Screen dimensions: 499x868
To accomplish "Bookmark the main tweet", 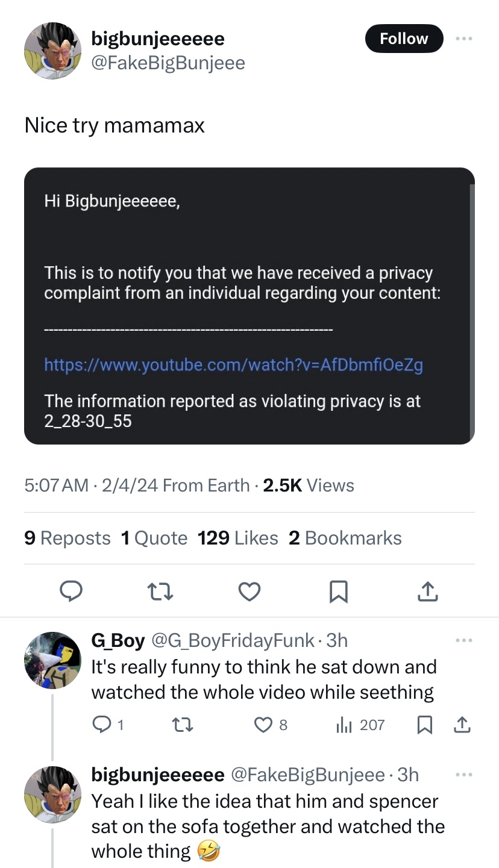I will [x=338, y=593].
